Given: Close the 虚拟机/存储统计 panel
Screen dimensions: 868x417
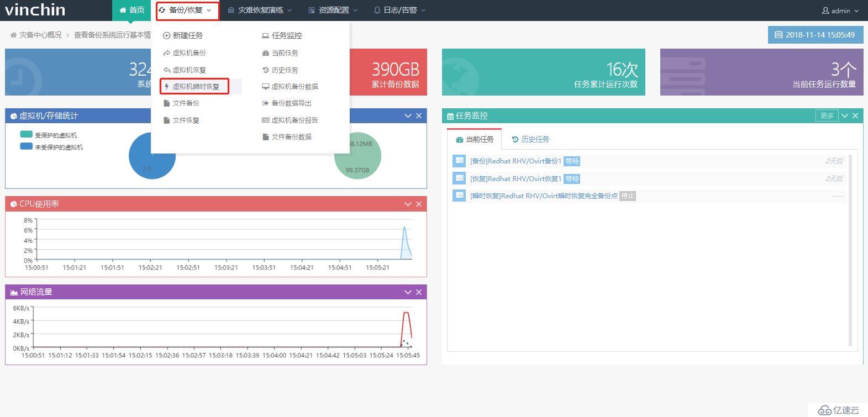Looking at the screenshot, I should pyautogui.click(x=419, y=115).
